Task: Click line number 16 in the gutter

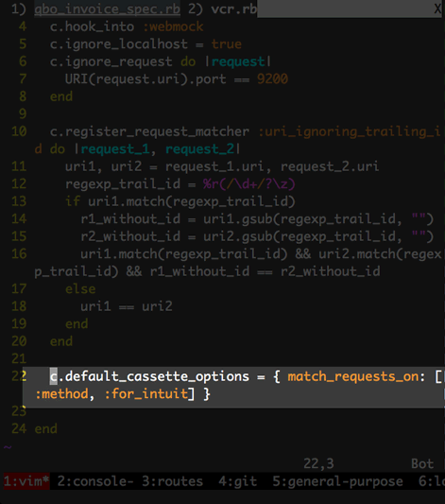Action: tap(19, 254)
